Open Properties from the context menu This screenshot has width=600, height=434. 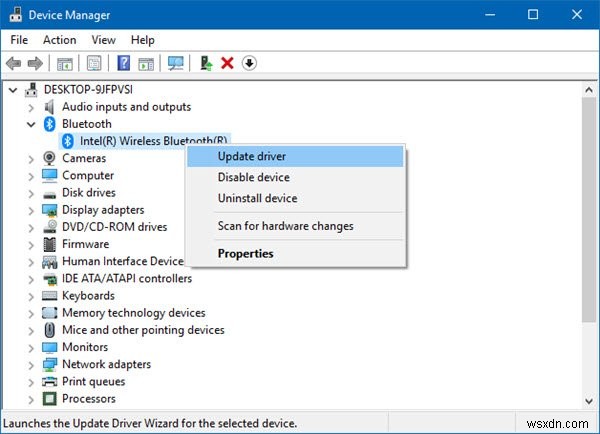pyautogui.click(x=295, y=253)
